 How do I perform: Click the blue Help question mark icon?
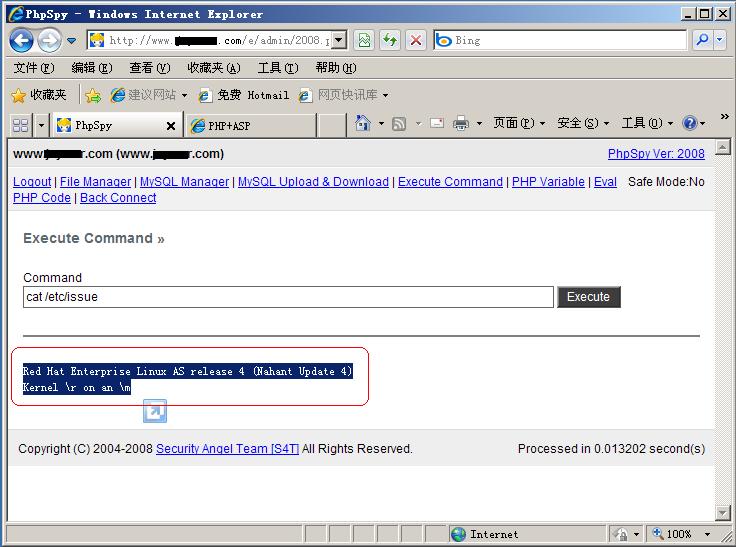690,123
